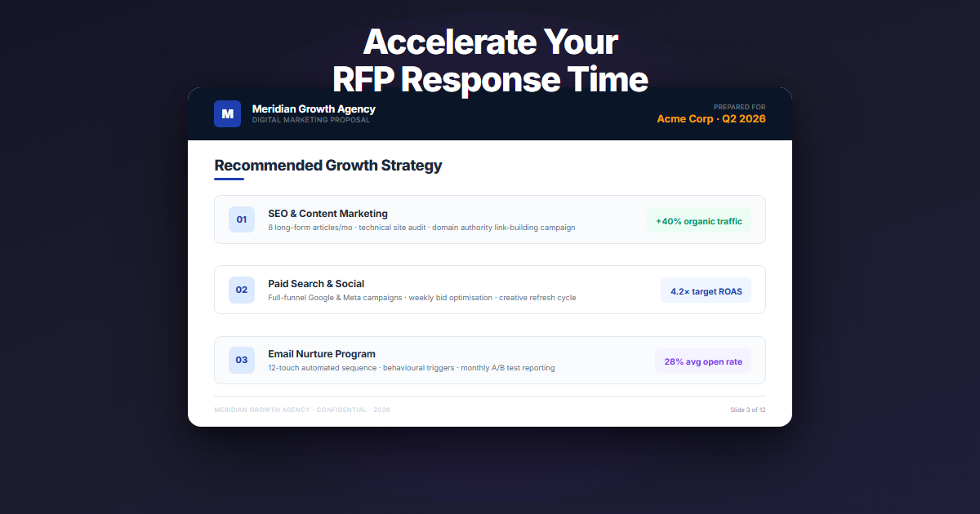Click the 'Digital Marketing Proposal' subtitle
Screen dimensions: 980x514
(x=311, y=120)
